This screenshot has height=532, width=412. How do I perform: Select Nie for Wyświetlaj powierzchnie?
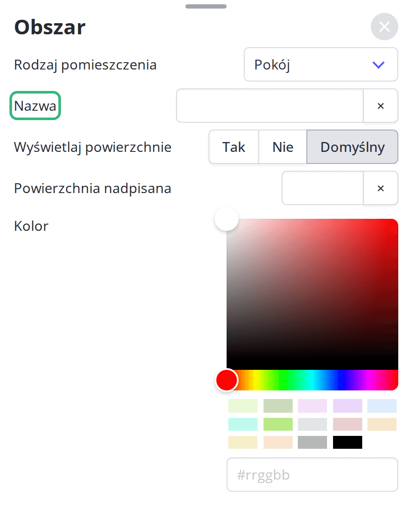(283, 147)
